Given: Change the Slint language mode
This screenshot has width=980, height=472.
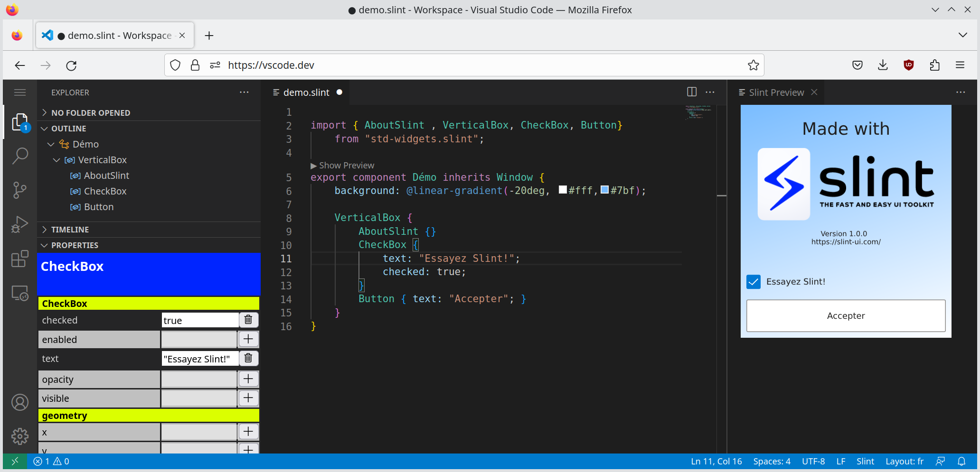Looking at the screenshot, I should (x=865, y=461).
